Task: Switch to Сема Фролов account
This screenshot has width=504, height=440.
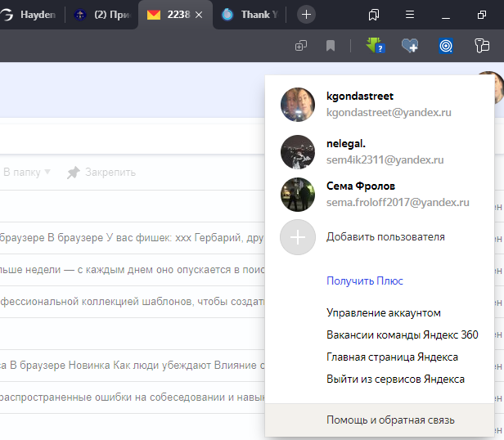Action: [375, 194]
